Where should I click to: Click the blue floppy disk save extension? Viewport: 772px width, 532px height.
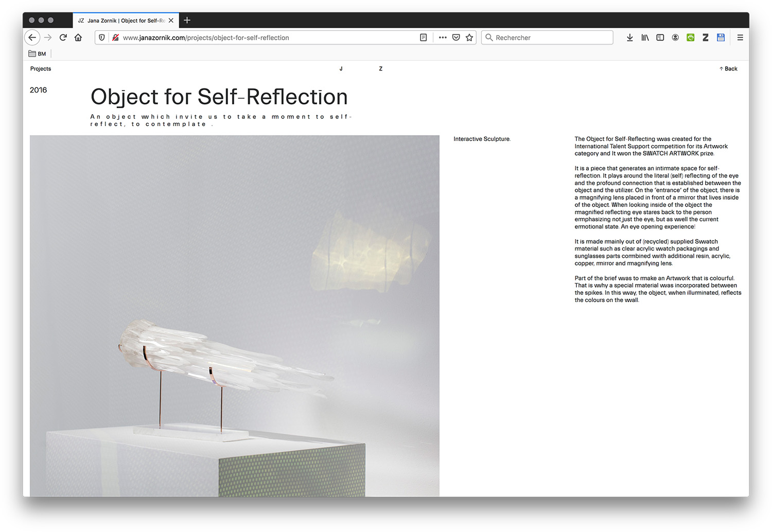721,38
